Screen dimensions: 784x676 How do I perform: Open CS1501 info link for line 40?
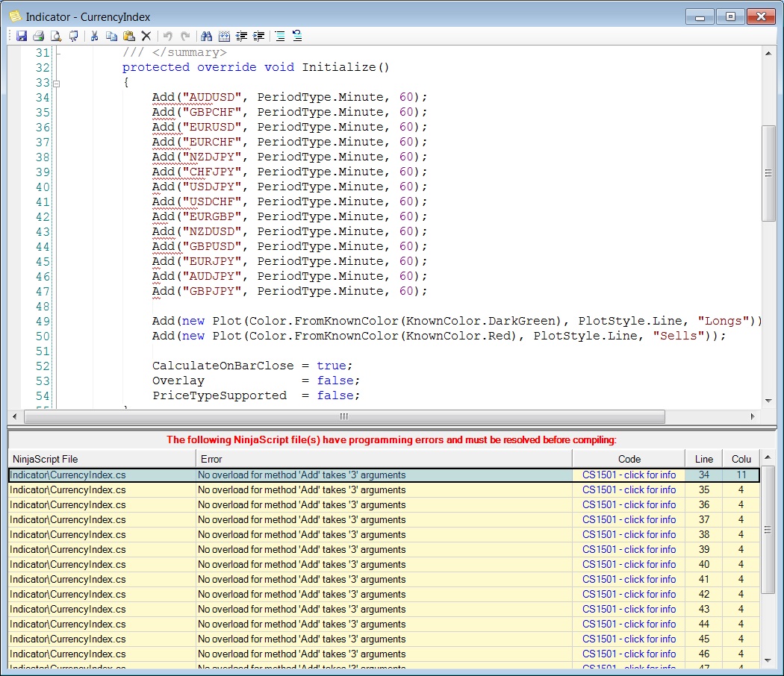click(x=629, y=565)
